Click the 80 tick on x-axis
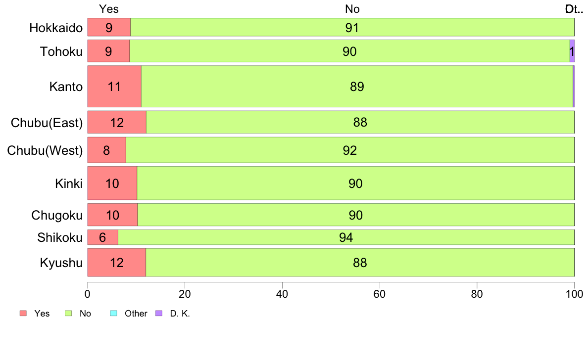Screen dimensions: 588x364 pyautogui.click(x=477, y=294)
